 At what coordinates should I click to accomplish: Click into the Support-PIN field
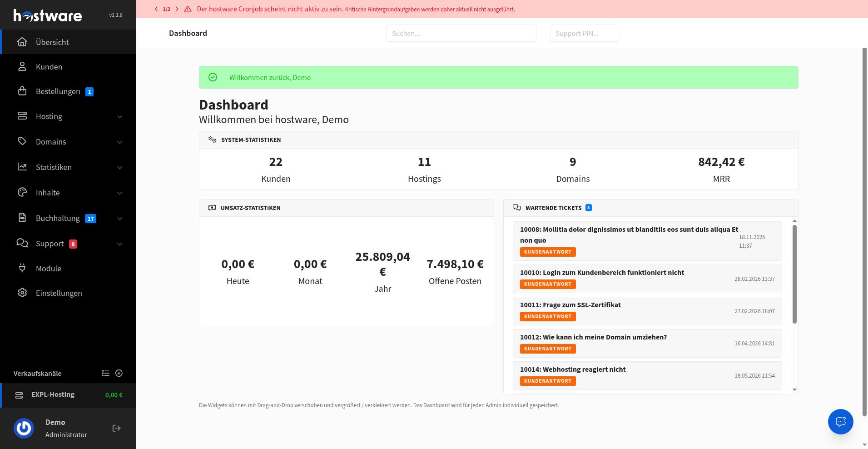[584, 33]
